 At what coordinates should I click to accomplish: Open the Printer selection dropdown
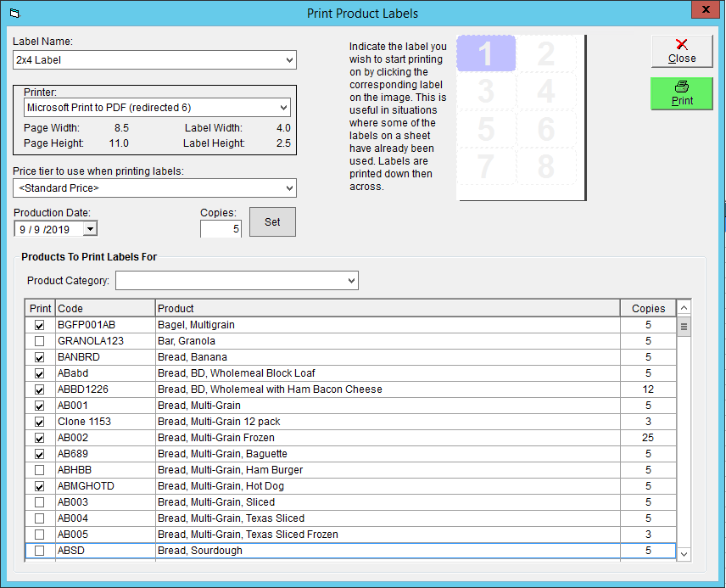(283, 108)
